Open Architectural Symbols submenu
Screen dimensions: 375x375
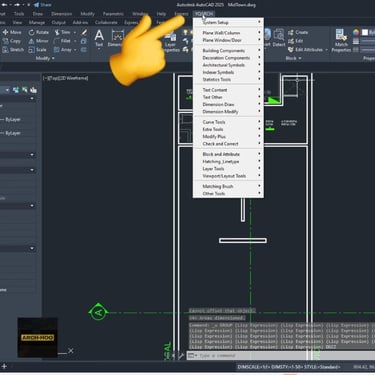pyautogui.click(x=228, y=65)
